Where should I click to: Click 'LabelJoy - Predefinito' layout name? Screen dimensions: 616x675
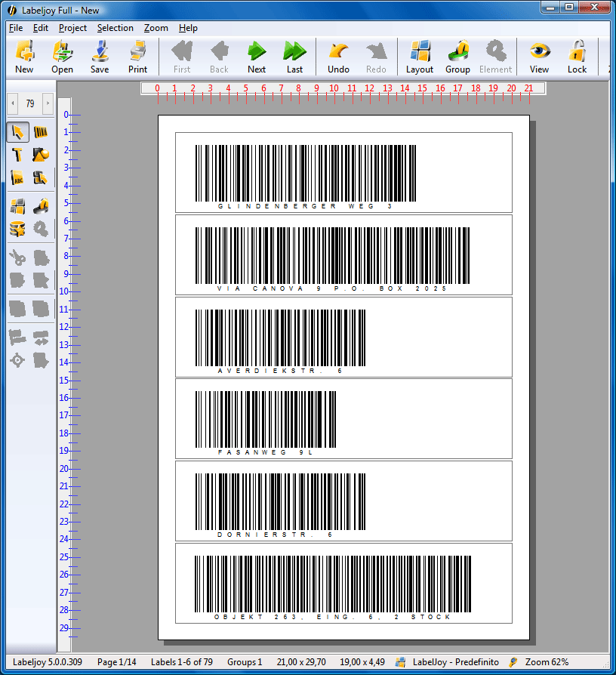(x=456, y=662)
